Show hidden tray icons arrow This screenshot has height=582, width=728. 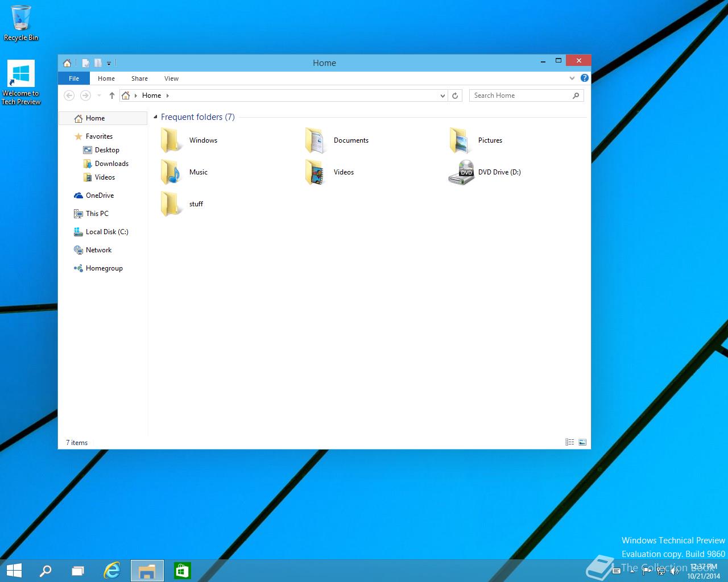coord(632,571)
